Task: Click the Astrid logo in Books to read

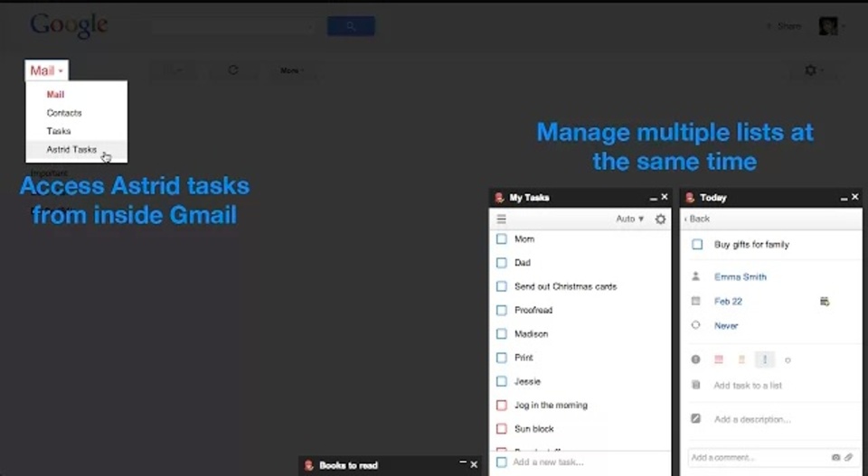Action: coord(309,465)
